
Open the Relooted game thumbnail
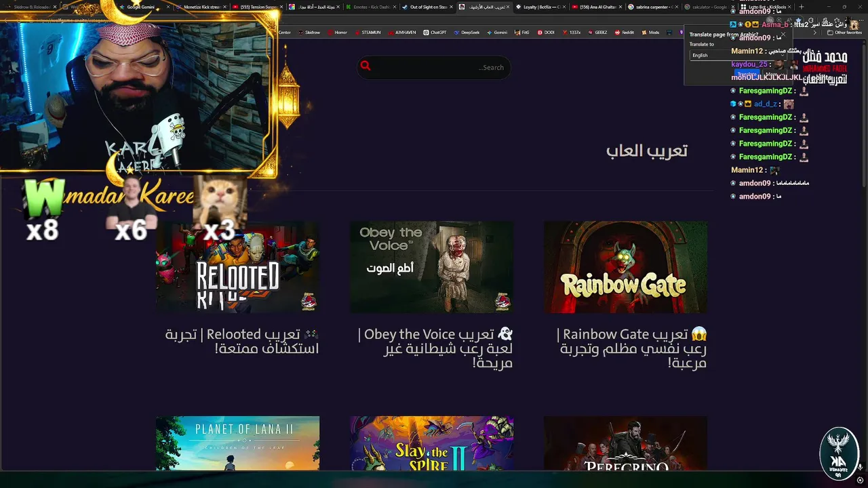[x=237, y=267]
